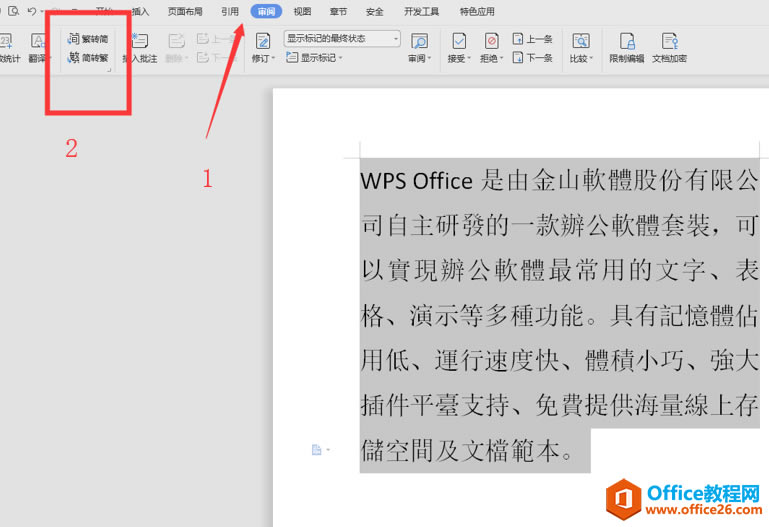769x527 pixels.
Task: Click the text '演示等多種功能' in paragraph
Action: tap(496, 316)
